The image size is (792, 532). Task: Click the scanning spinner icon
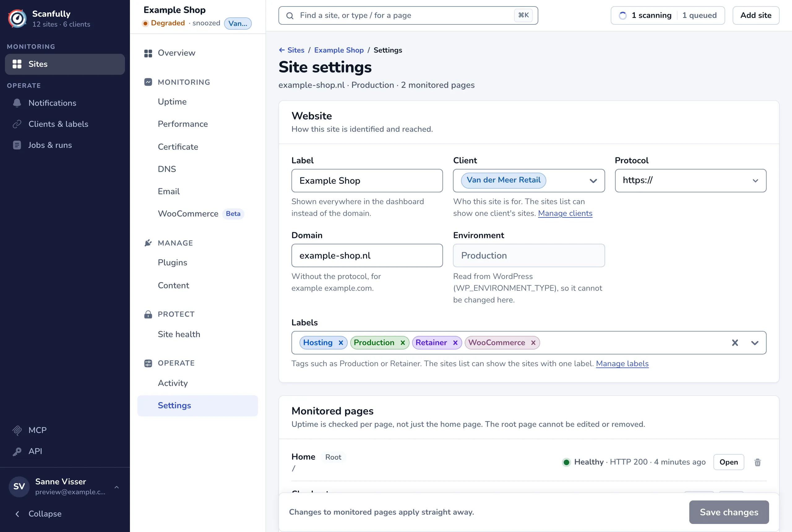(x=623, y=15)
